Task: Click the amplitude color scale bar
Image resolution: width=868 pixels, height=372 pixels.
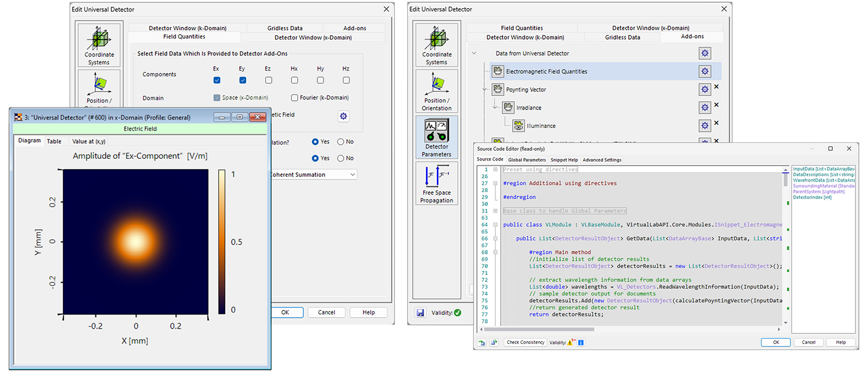Action: click(x=222, y=242)
